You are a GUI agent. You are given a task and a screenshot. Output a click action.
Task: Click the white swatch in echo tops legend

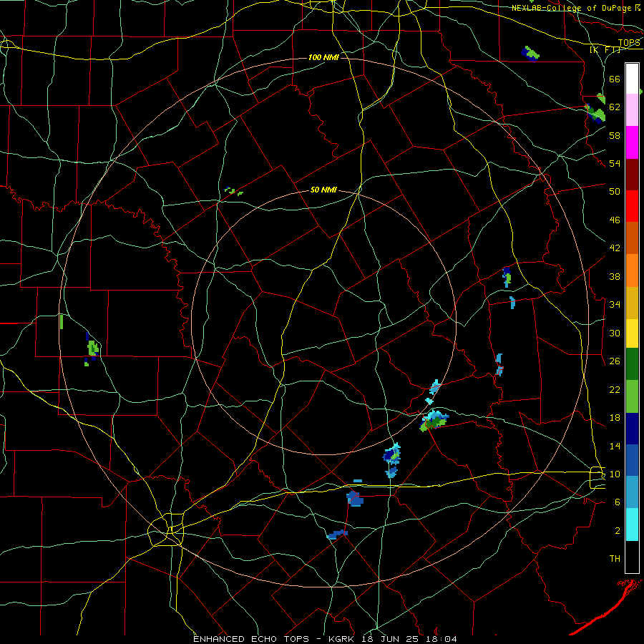[x=632, y=79]
